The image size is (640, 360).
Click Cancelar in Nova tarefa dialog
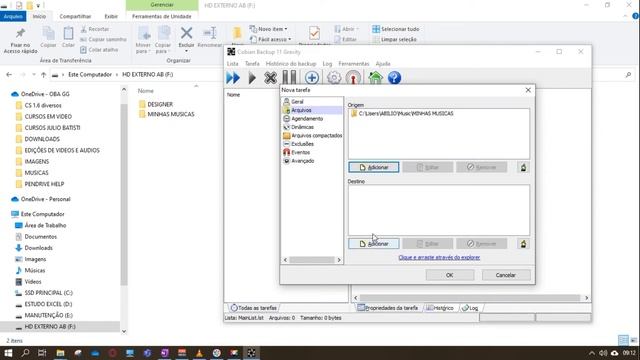506,275
